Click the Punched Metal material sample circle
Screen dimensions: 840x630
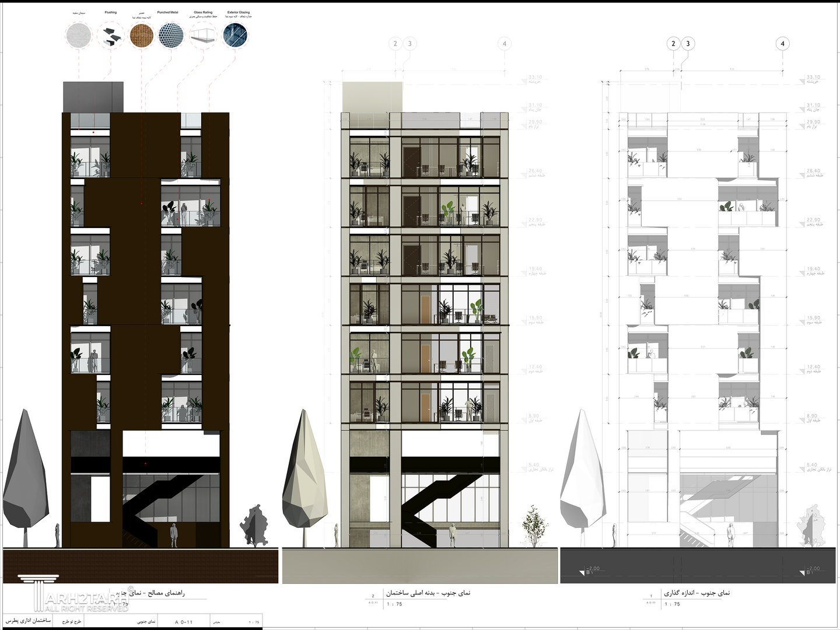pyautogui.click(x=171, y=35)
